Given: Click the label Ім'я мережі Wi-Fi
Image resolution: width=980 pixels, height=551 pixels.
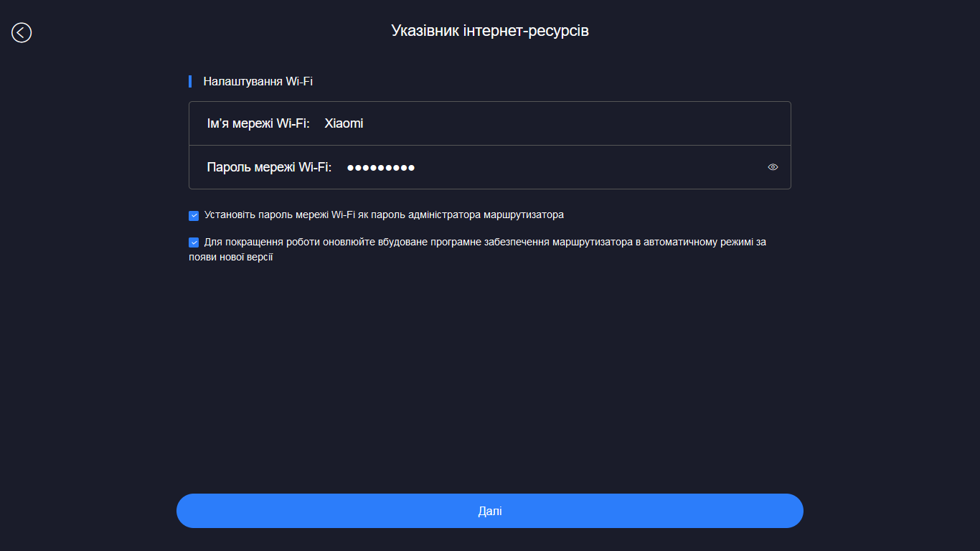Looking at the screenshot, I should pos(258,123).
